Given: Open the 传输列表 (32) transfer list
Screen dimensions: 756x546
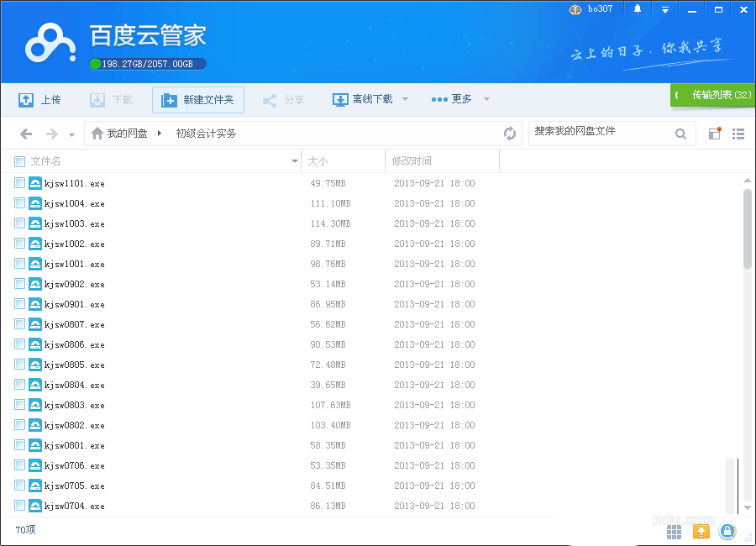Looking at the screenshot, I should click(713, 95).
